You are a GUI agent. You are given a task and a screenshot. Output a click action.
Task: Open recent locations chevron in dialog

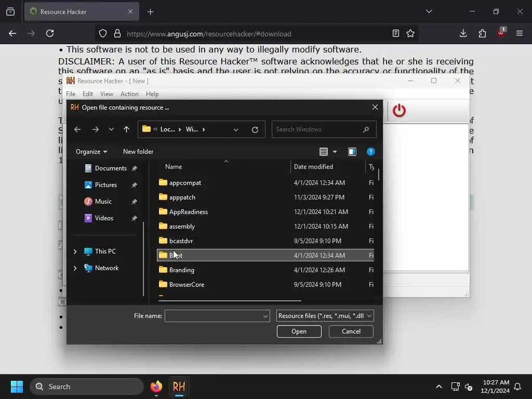(x=111, y=129)
